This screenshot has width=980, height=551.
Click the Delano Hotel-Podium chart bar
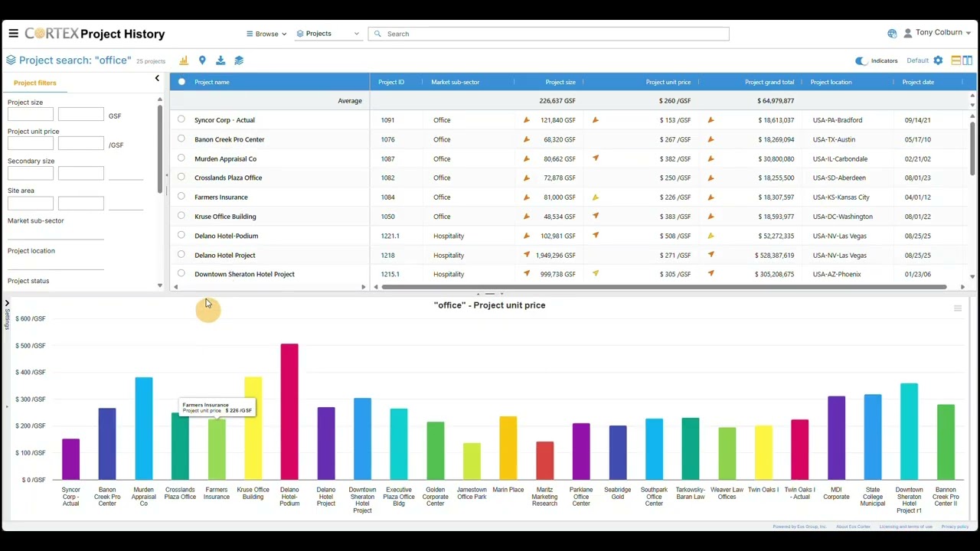tap(289, 412)
